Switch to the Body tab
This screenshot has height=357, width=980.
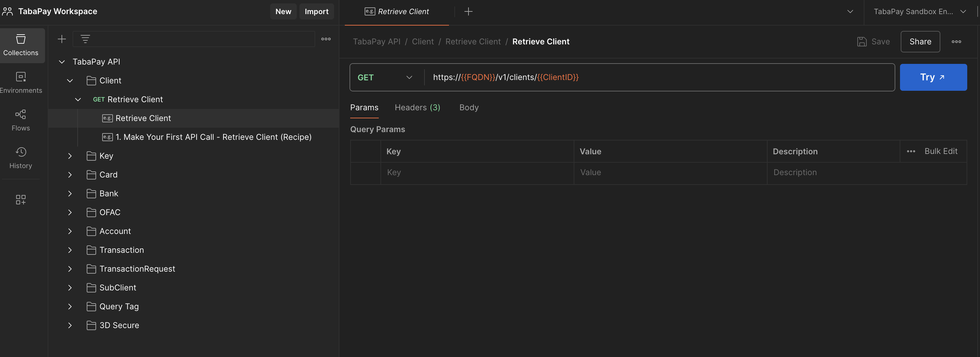coord(469,107)
